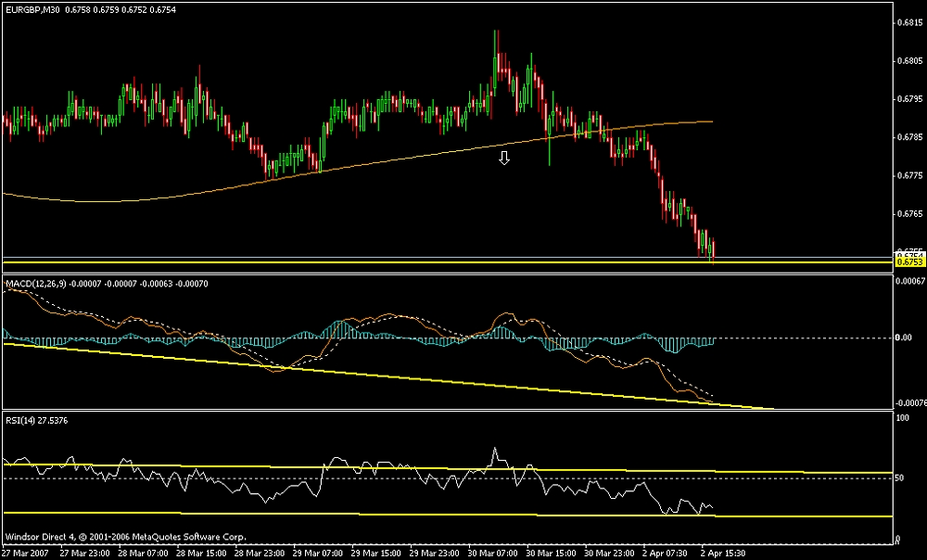
Task: Click the EURGBP,M30 chart title label
Action: pos(32,9)
